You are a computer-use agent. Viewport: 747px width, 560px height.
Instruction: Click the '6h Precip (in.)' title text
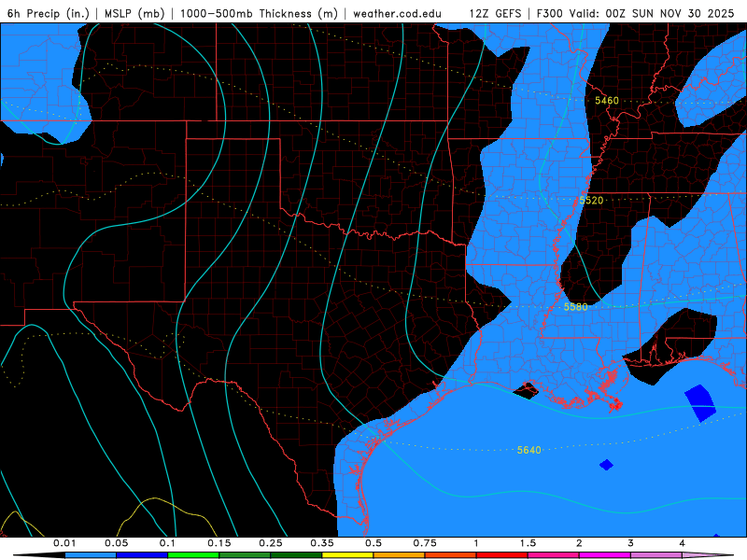click(x=49, y=13)
